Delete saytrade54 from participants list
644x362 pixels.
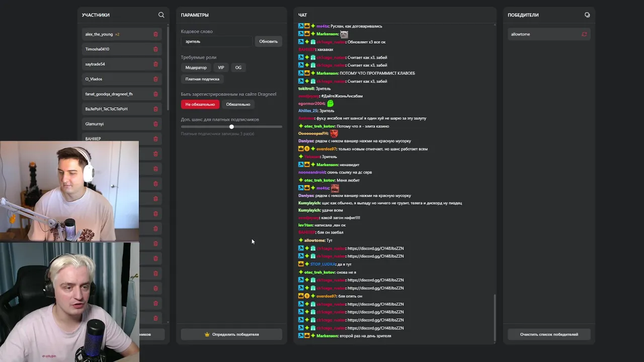pos(155,64)
